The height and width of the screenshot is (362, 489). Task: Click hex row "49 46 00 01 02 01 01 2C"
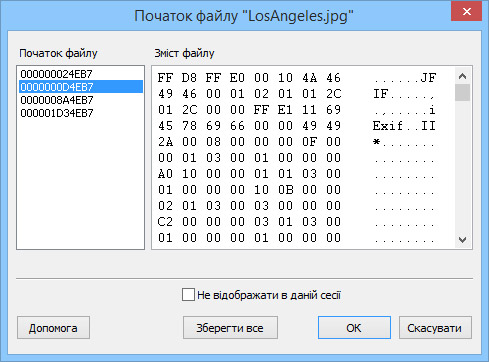249,94
